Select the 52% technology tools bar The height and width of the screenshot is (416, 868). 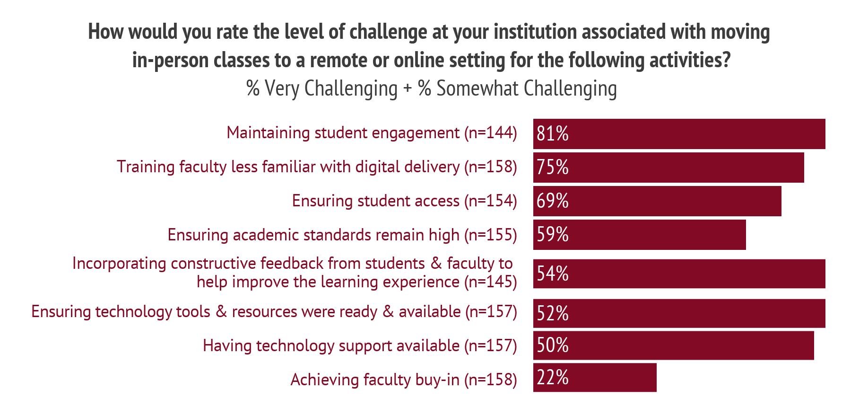(x=679, y=313)
